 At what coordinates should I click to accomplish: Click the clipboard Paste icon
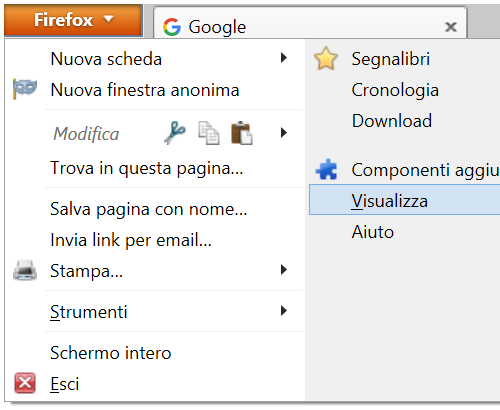tap(242, 133)
